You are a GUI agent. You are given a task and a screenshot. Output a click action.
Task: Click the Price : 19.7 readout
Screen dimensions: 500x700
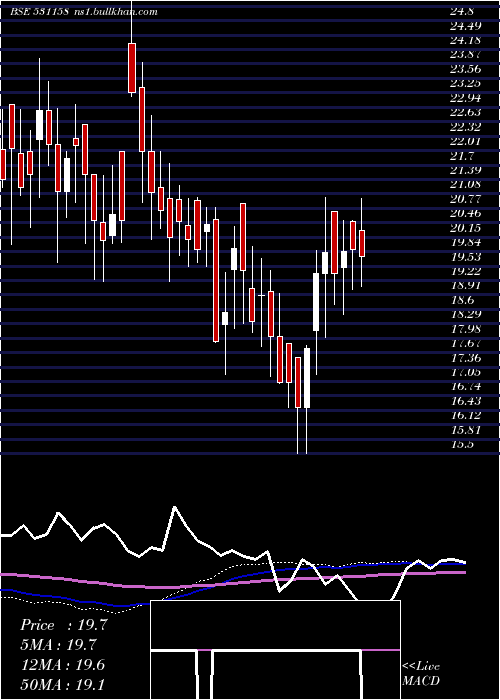pos(63,625)
